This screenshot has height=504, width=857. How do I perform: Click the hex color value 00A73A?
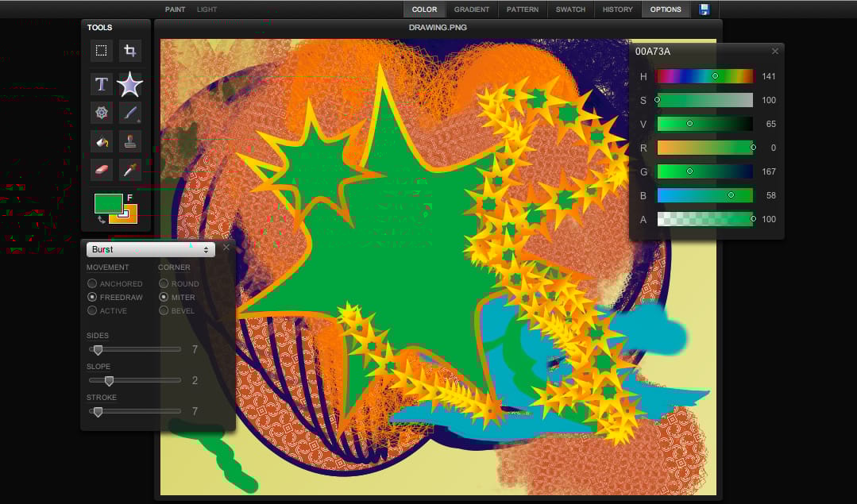coord(653,52)
